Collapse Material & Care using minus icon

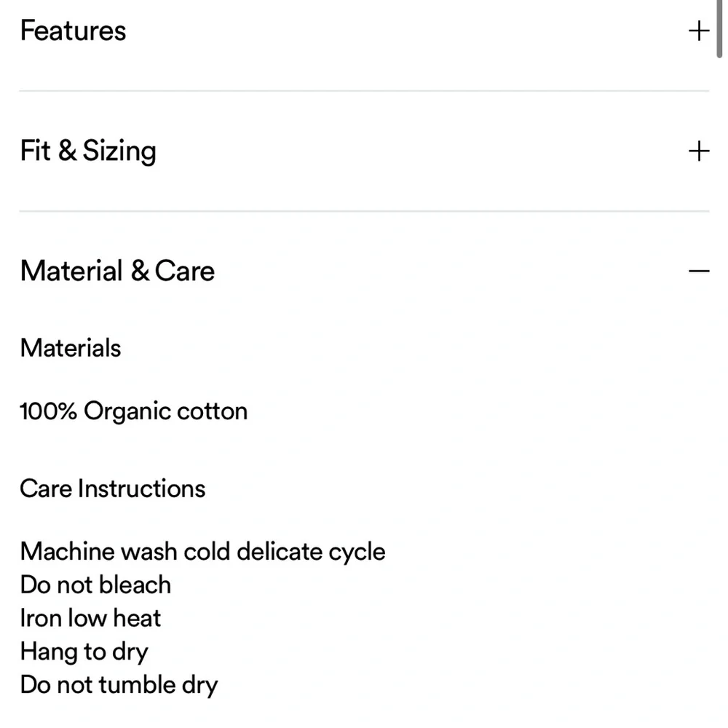pyautogui.click(x=698, y=272)
